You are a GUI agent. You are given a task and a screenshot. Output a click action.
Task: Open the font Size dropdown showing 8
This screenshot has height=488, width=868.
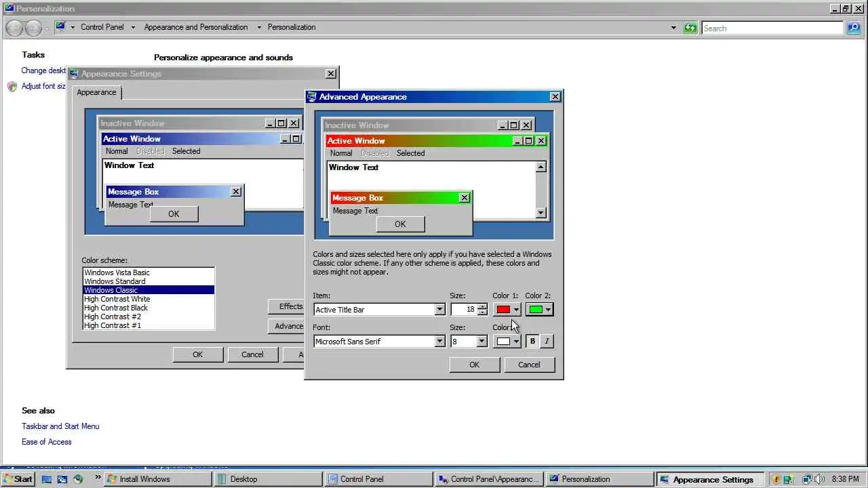coord(481,342)
